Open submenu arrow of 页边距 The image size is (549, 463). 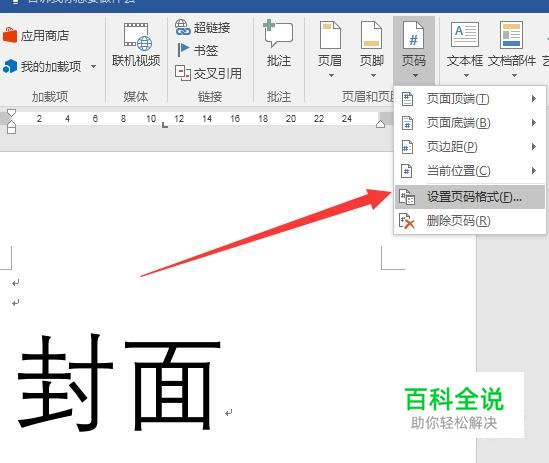click(x=534, y=147)
